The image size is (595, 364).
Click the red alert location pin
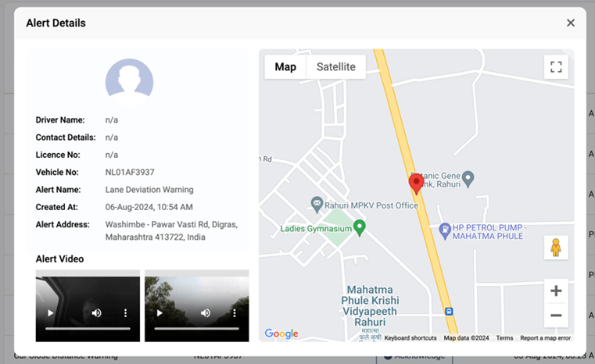tap(417, 183)
